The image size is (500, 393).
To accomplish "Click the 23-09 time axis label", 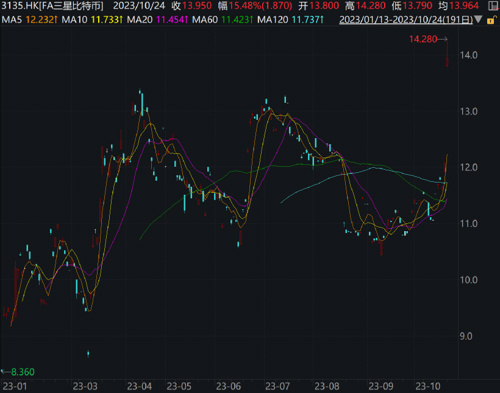I will pyautogui.click(x=381, y=386).
